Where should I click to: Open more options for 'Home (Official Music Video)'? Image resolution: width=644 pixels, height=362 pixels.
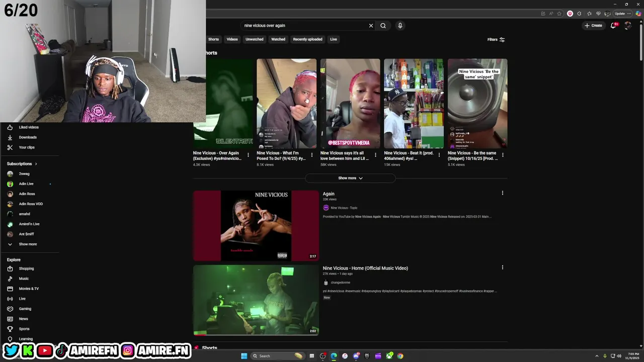[502, 267]
